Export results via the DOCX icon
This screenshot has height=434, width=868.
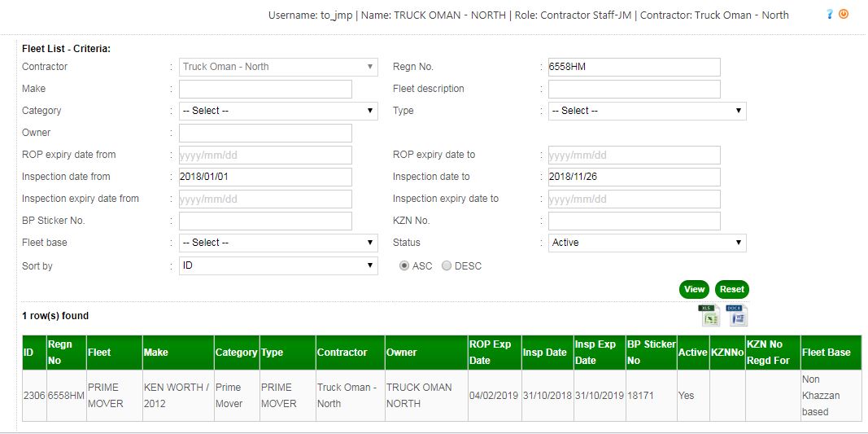coord(736,315)
